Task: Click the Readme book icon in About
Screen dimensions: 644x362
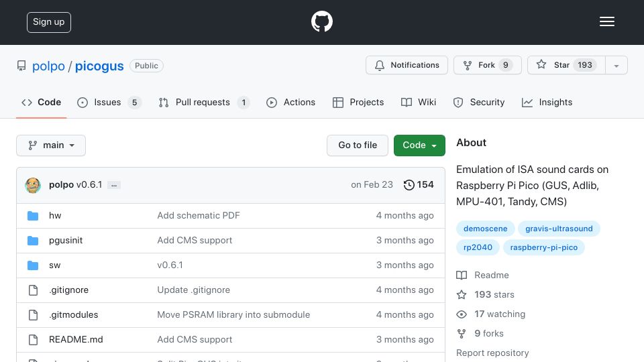Action: point(462,275)
